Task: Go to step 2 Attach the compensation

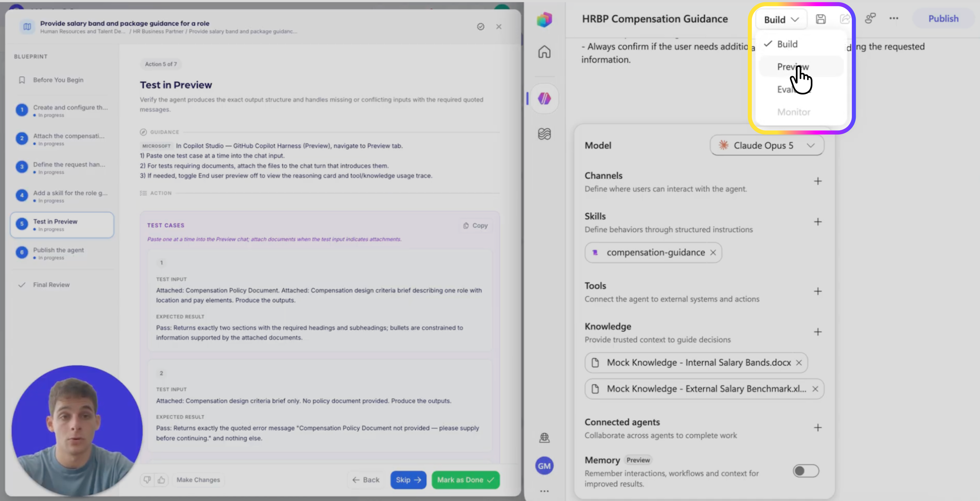Action: coord(62,139)
